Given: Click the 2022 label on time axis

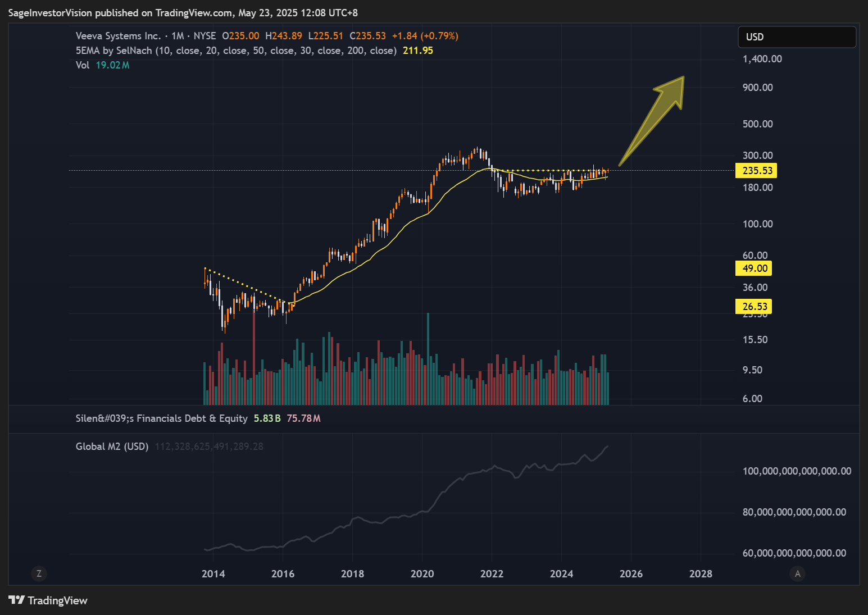Looking at the screenshot, I should pos(492,574).
